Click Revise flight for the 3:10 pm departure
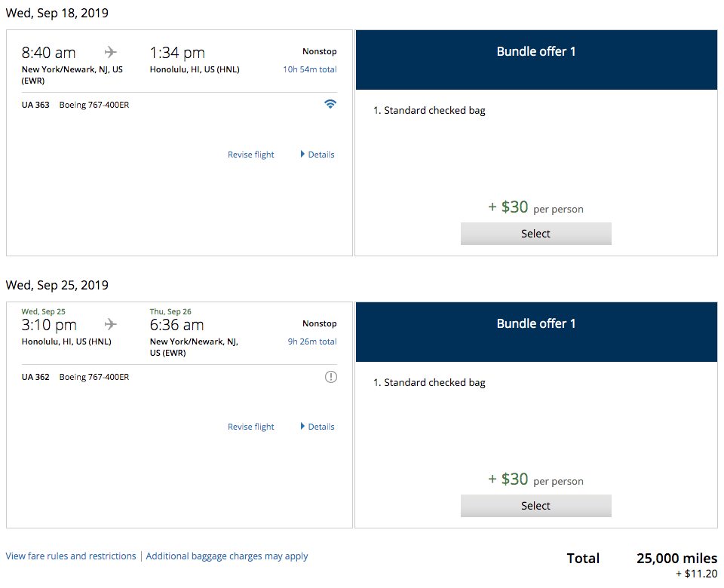The width and height of the screenshot is (724, 588). 251,427
